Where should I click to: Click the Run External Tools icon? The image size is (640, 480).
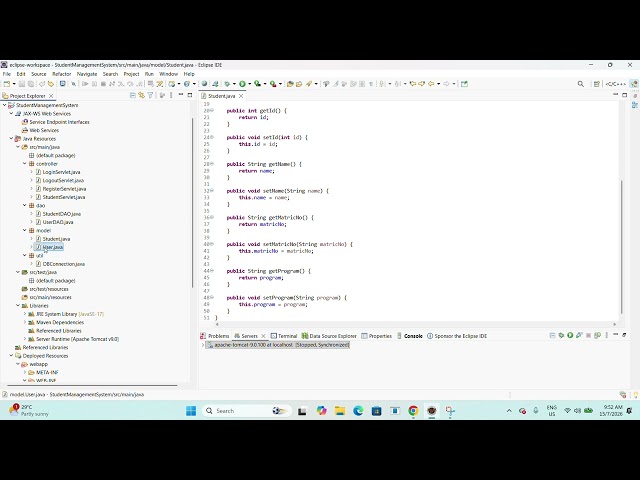tap(273, 84)
